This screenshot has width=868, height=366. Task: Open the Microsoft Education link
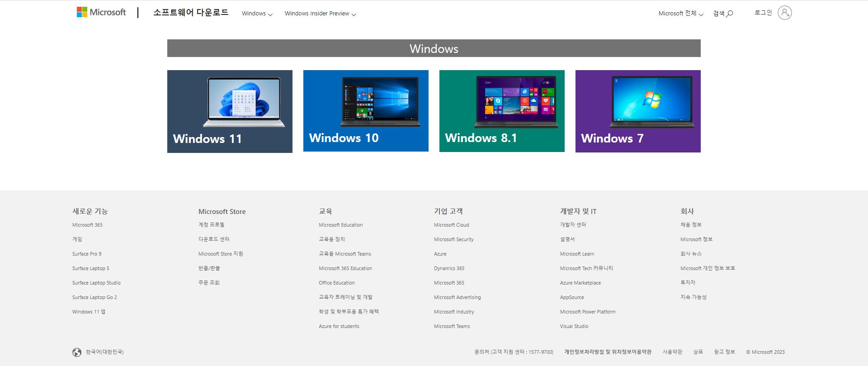[x=341, y=225]
